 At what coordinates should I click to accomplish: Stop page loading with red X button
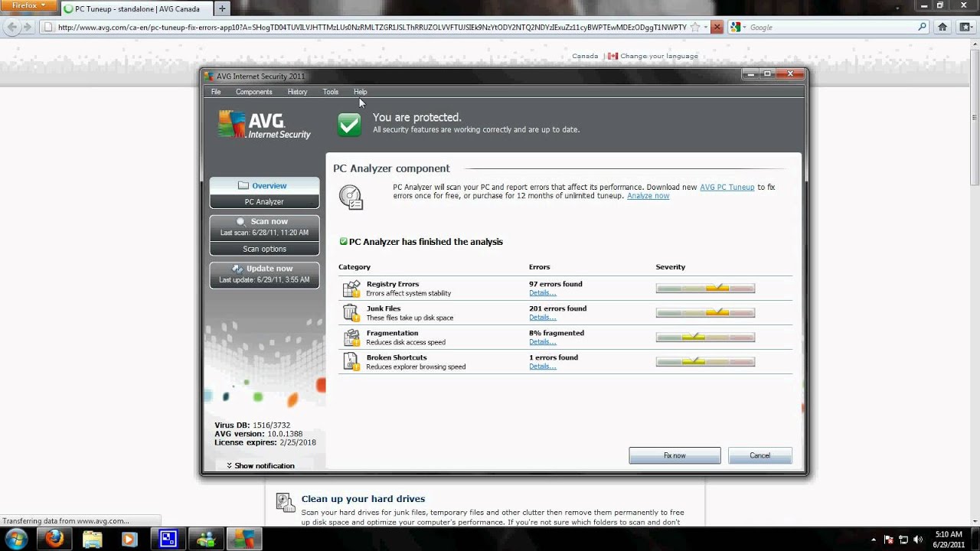tap(717, 27)
